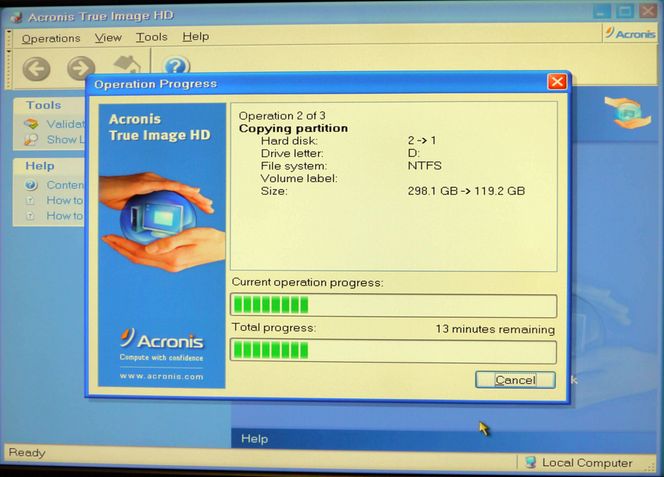Click the Current operation progress bar
Screen dimensions: 664x477
[393, 305]
